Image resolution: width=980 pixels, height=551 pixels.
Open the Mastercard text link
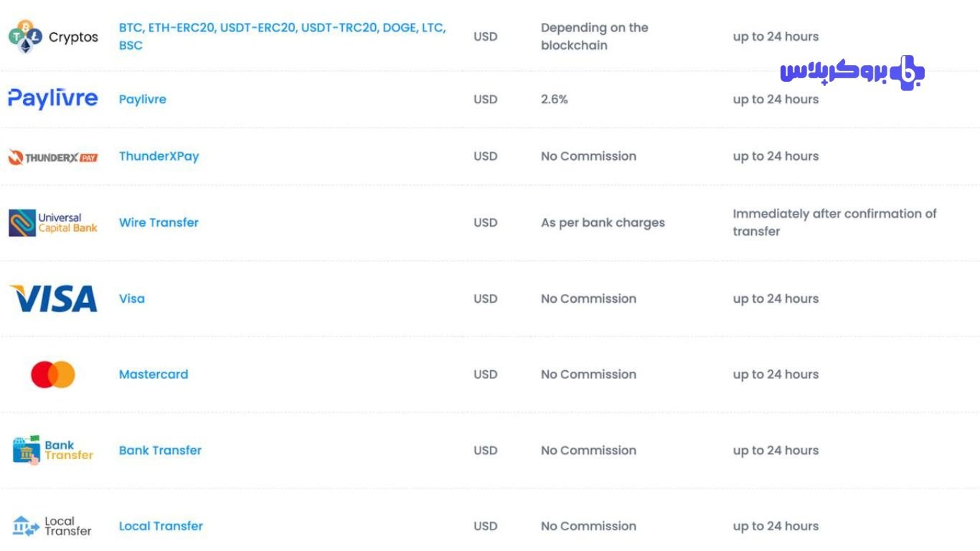click(154, 375)
